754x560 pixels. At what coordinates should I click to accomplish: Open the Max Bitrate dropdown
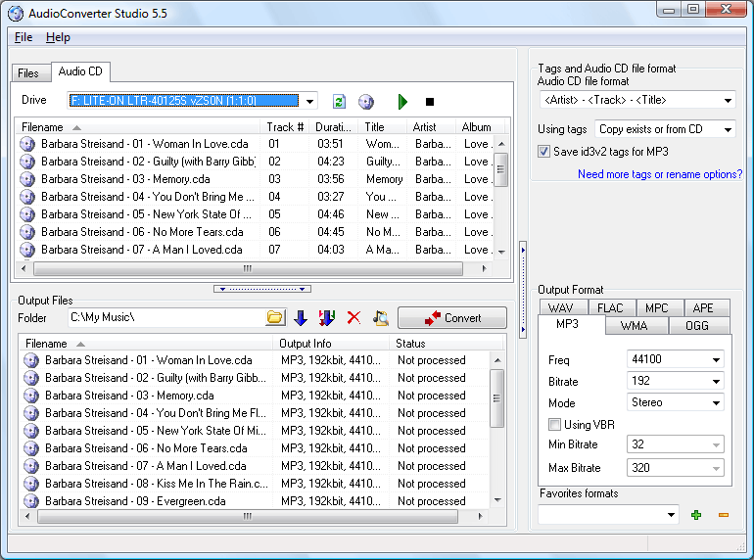pos(716,468)
